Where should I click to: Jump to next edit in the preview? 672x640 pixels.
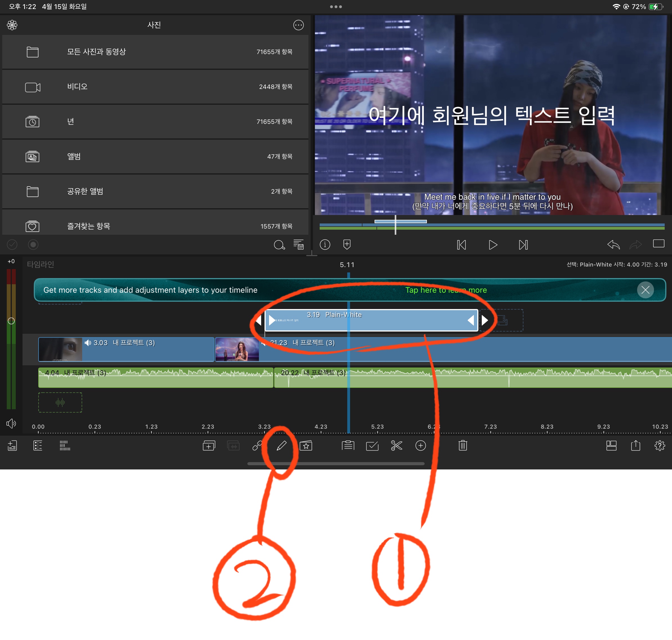pyautogui.click(x=524, y=245)
